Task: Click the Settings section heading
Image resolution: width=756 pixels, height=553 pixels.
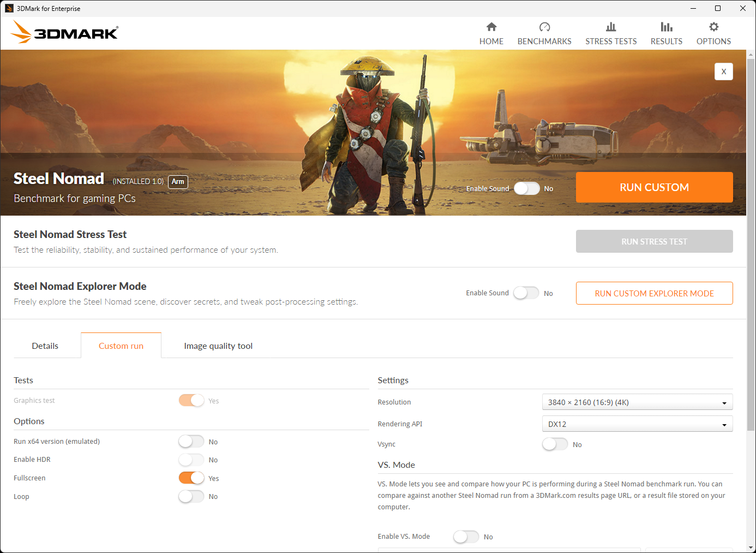Action: 393,380
